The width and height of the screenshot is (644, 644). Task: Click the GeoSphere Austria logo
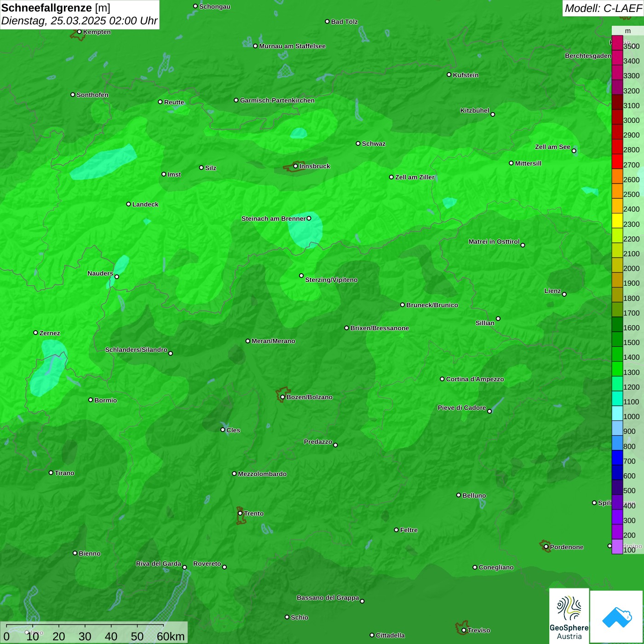pos(569,615)
